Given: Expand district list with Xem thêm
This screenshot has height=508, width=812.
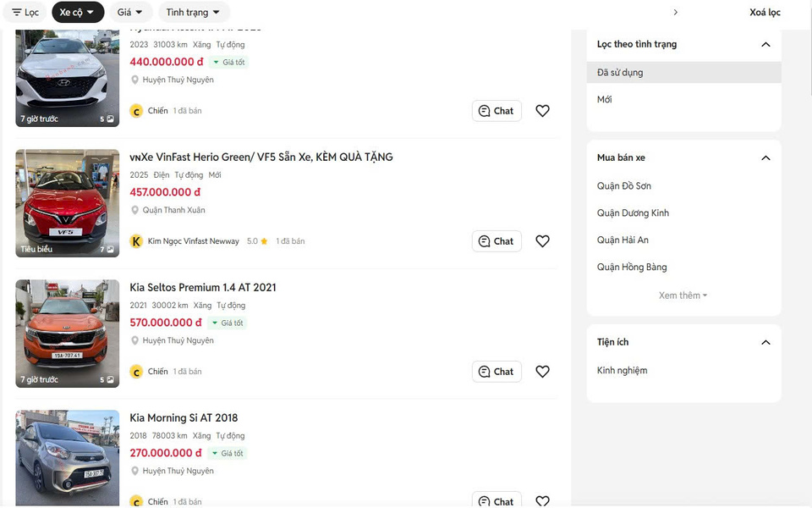Looking at the screenshot, I should [683, 295].
